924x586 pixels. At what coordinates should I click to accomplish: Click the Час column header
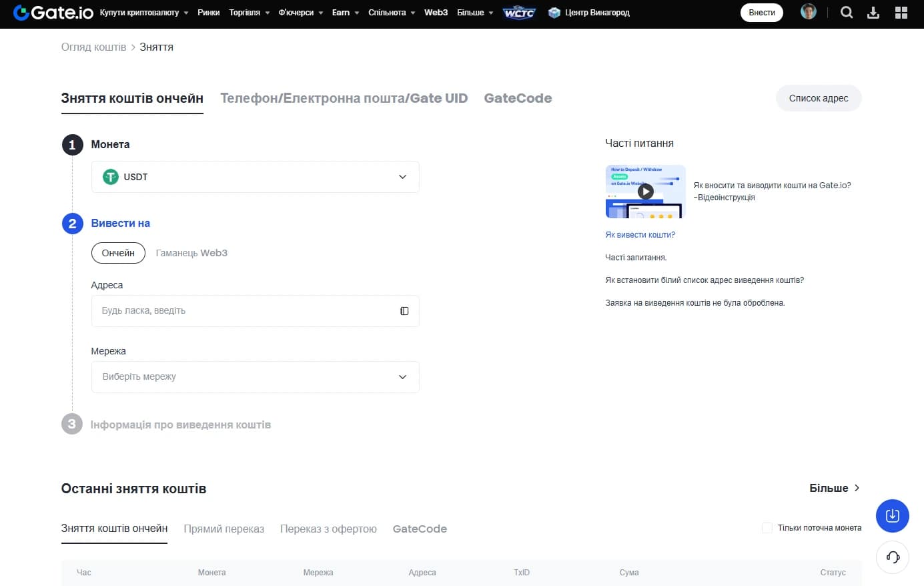(84, 573)
